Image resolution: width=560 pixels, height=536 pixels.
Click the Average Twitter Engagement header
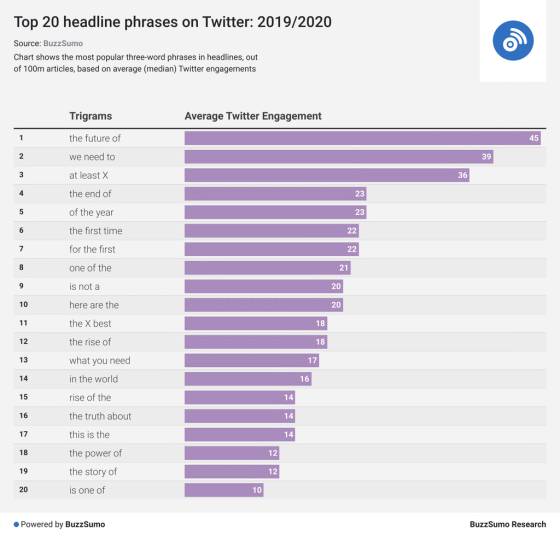253,116
